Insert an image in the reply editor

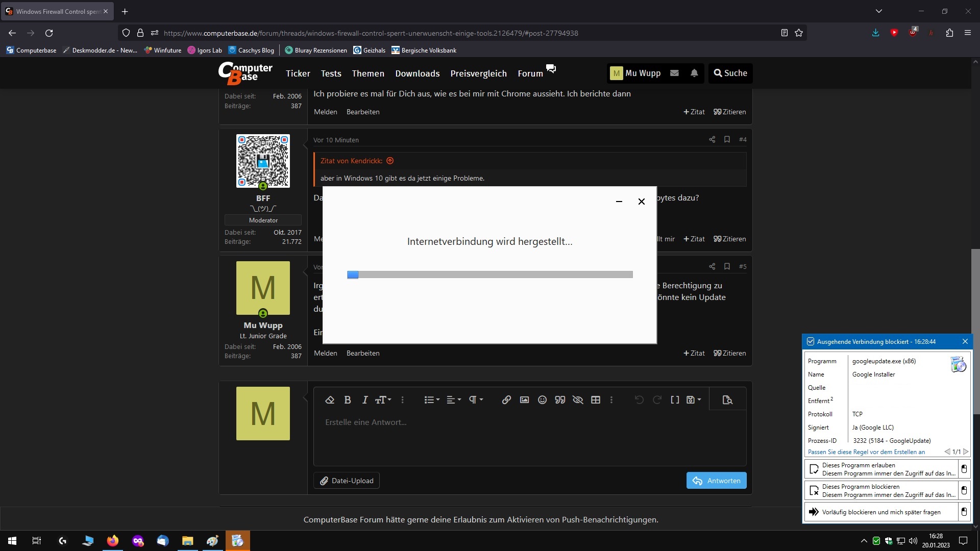524,400
